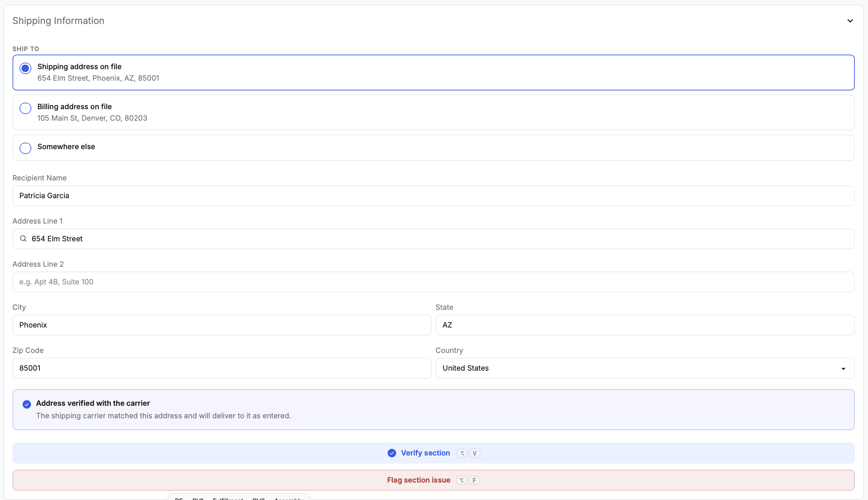The height and width of the screenshot is (500, 868).
Task: Click the 'Address verified with the carrier' heading
Action: pos(93,403)
